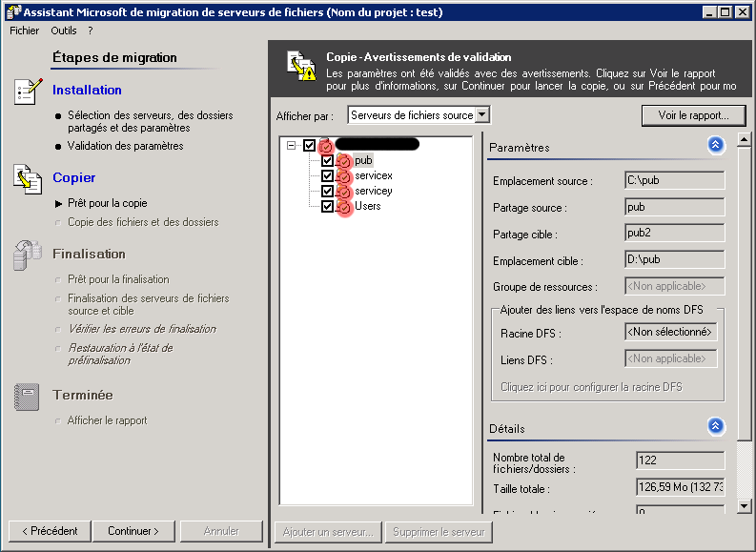Screen dimensions: 756x552
Task: Click the servicey share warning icon
Action: click(x=344, y=192)
